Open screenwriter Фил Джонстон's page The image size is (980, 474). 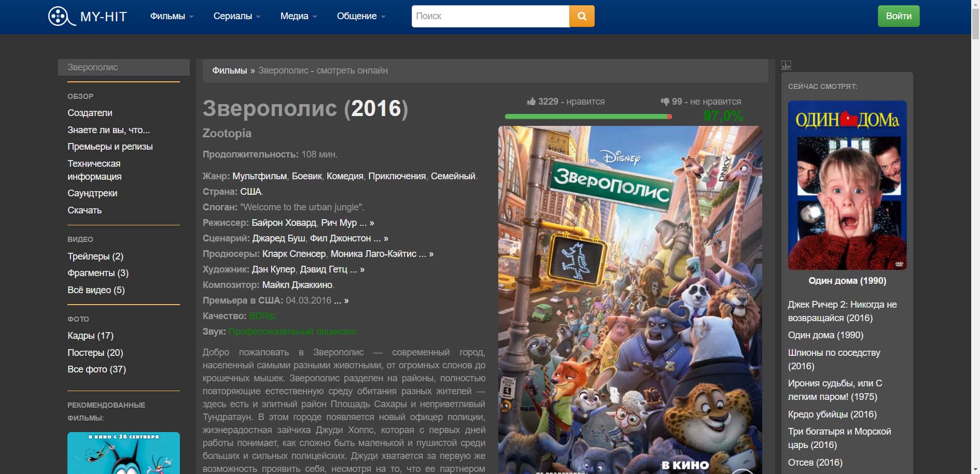pyautogui.click(x=340, y=238)
